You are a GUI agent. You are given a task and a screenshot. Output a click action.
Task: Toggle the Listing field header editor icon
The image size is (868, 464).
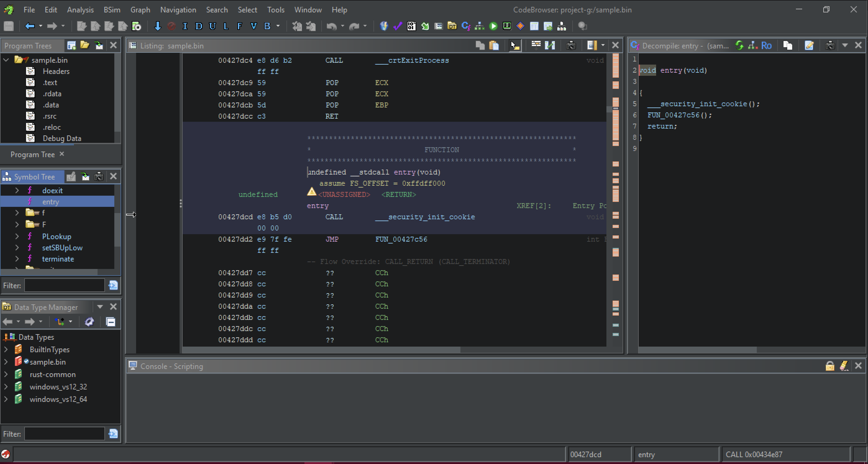[536, 45]
